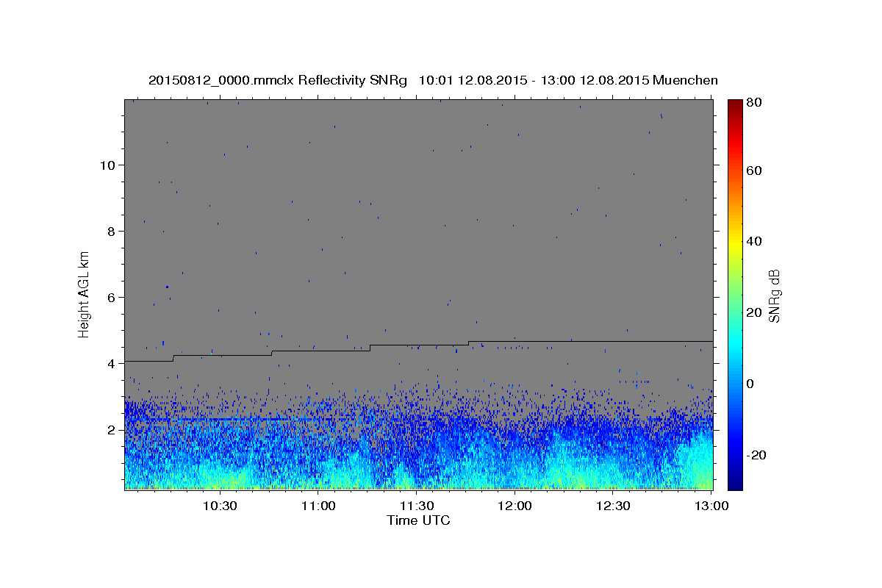Click the 11:00 time tick label
The height and width of the screenshot is (588, 882).
[x=318, y=506]
